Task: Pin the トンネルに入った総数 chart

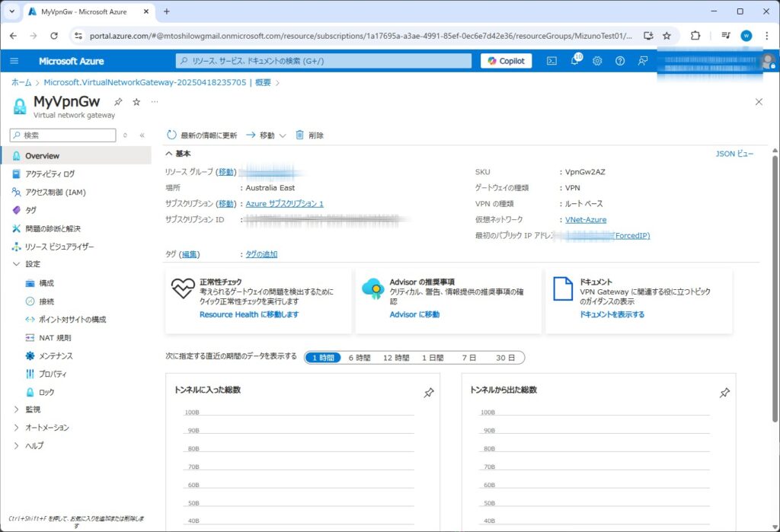Action: [x=428, y=393]
